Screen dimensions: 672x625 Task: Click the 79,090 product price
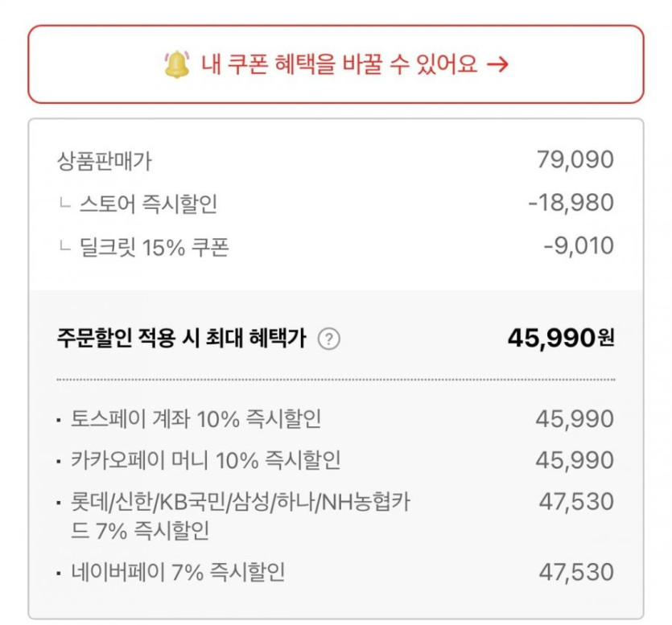click(x=575, y=160)
